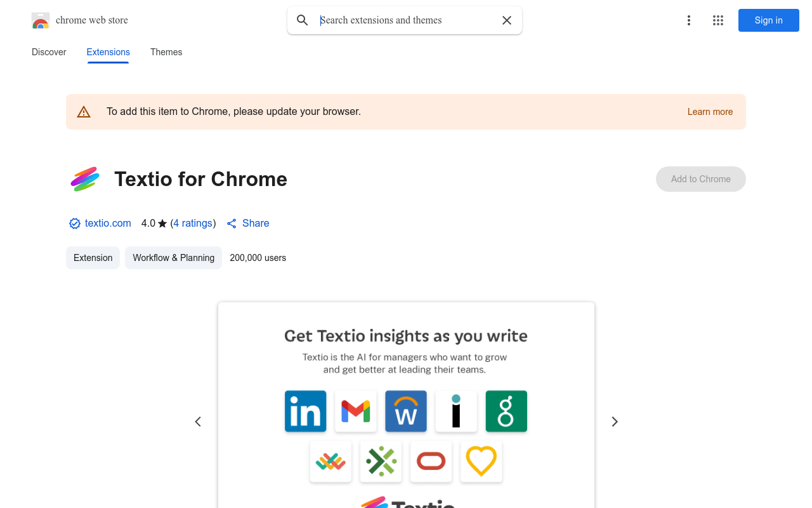This screenshot has width=812, height=508.
Task: Open the Google apps grid
Action: click(718, 20)
